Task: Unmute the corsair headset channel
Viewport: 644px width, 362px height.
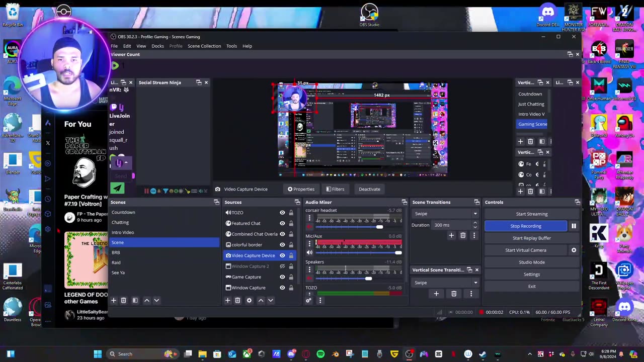Action: [309, 227]
